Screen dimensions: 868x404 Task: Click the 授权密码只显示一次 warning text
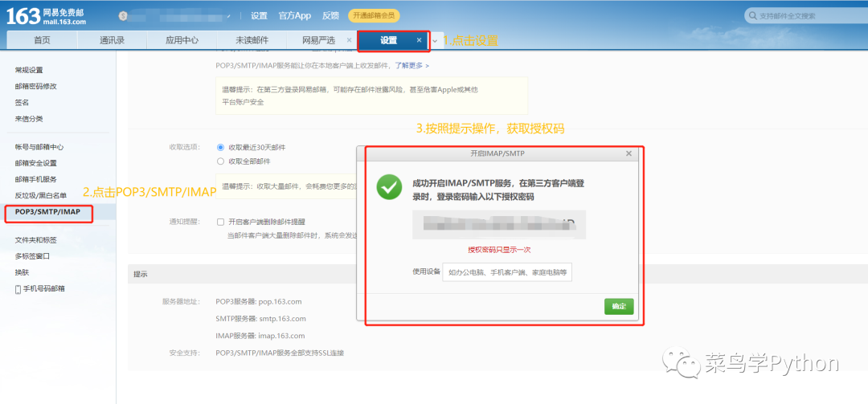click(x=499, y=250)
